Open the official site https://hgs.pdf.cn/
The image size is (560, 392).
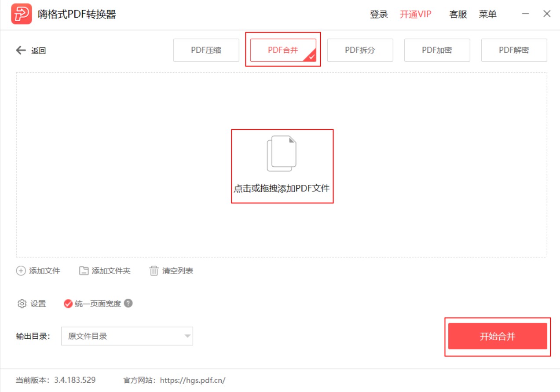[193, 380]
